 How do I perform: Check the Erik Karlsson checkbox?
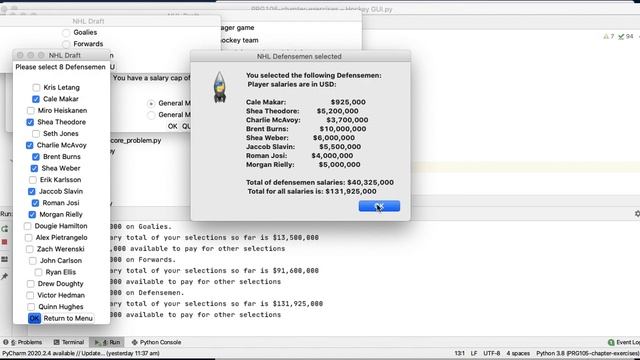tap(33, 180)
